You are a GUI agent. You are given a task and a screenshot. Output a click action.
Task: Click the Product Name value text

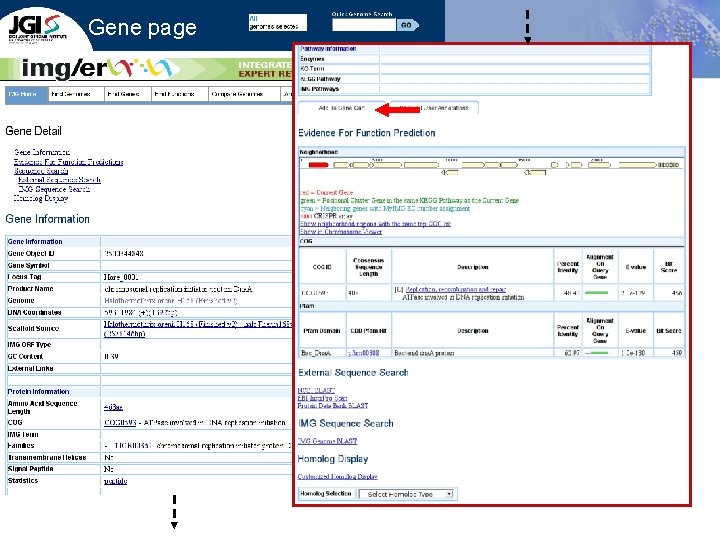(178, 289)
